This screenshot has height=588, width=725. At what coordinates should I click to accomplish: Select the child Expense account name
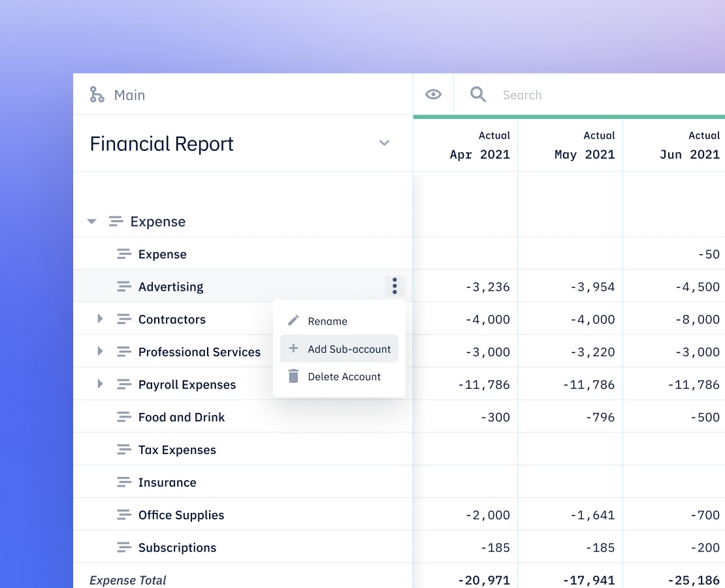(162, 254)
